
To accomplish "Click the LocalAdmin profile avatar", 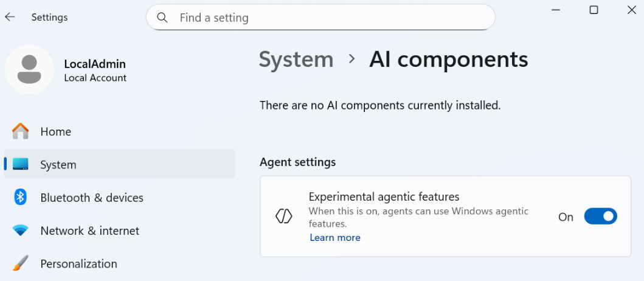I will pos(29,69).
